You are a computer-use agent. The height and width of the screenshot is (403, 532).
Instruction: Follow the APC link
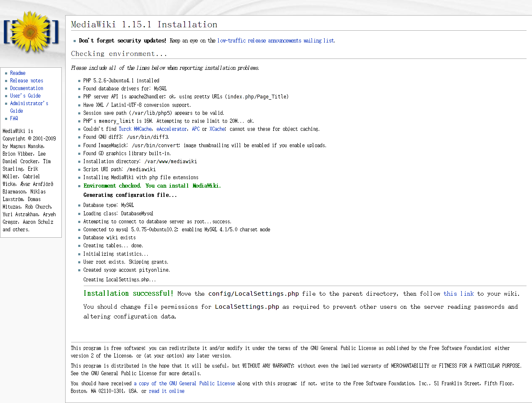click(x=196, y=129)
